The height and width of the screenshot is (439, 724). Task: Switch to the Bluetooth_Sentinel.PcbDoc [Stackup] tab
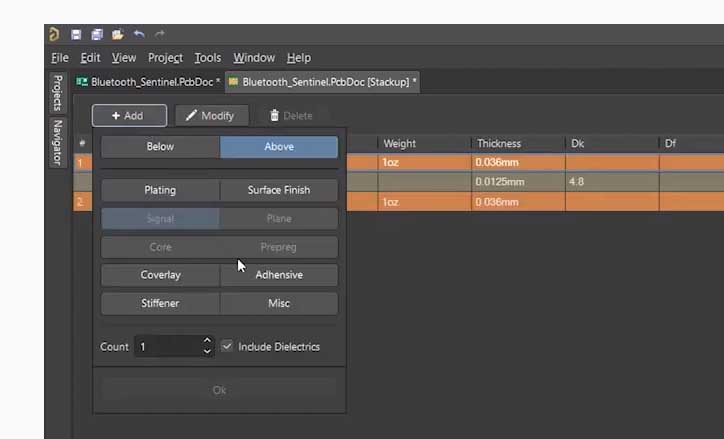[323, 82]
